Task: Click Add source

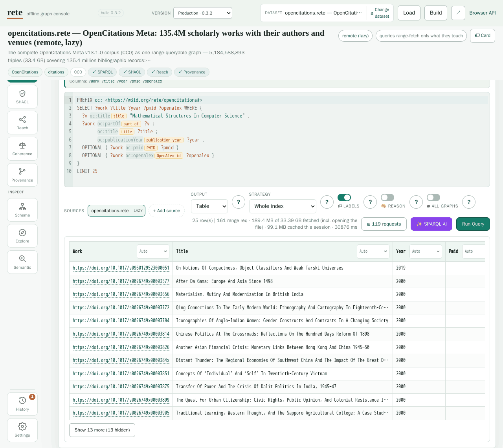Action: pos(167,211)
